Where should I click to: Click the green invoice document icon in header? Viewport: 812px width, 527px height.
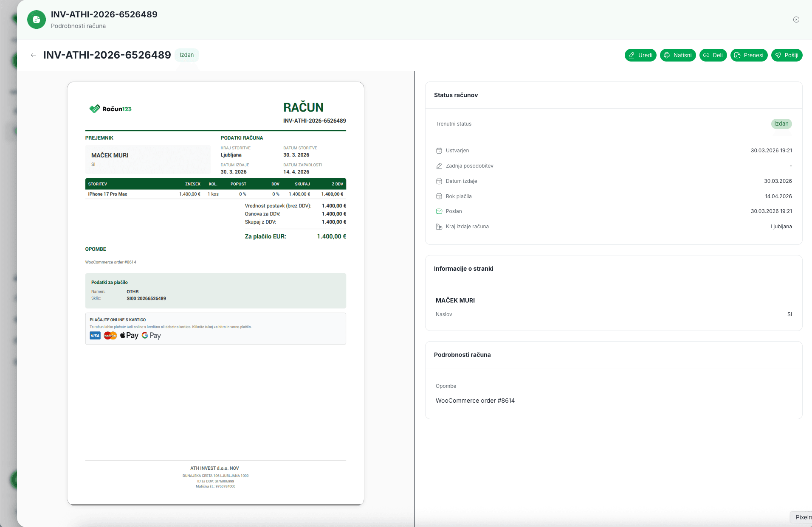click(x=37, y=20)
